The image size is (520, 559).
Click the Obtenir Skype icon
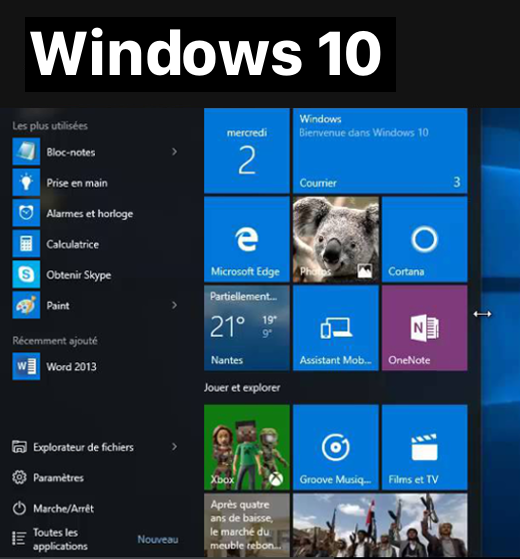point(26,275)
